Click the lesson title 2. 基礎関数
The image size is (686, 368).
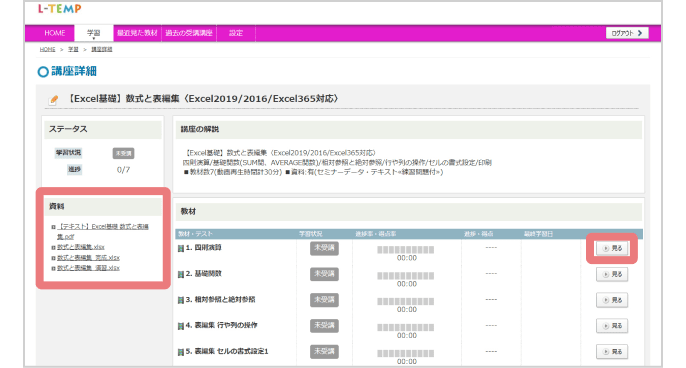pos(203,273)
